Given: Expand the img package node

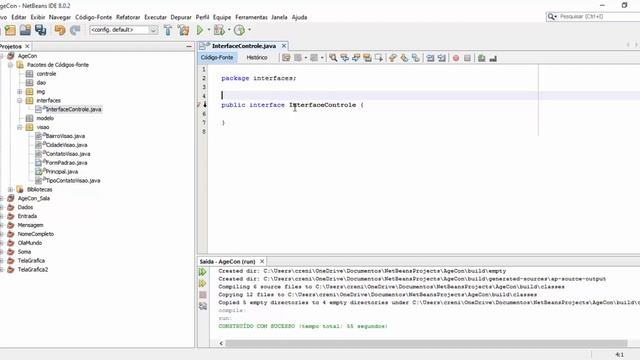Looking at the screenshot, I should (x=19, y=91).
